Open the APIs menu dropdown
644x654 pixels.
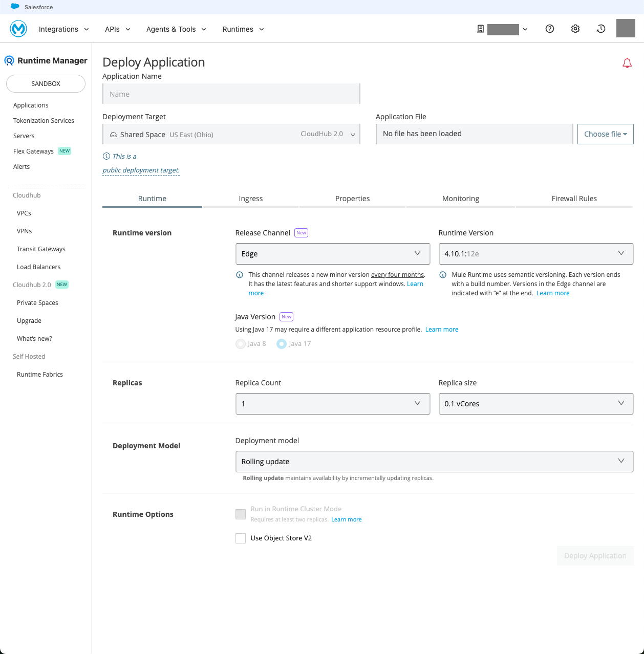[118, 29]
